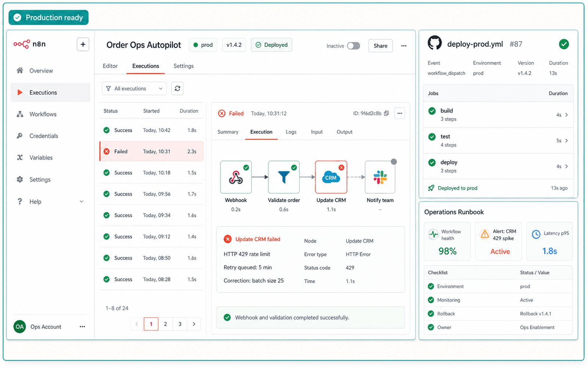The width and height of the screenshot is (588, 368).
Task: Go to executions page 3
Action: point(180,324)
